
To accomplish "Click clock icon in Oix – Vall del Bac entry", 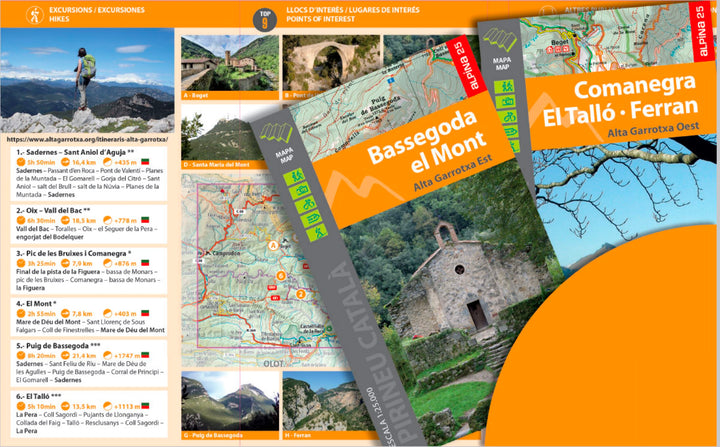I will click(x=21, y=220).
